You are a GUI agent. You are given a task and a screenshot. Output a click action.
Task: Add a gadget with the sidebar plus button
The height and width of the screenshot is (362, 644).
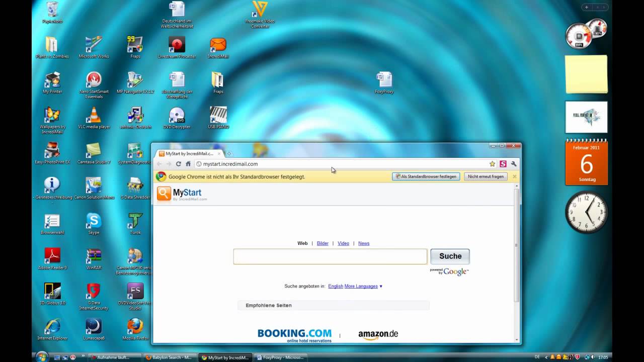[587, 7]
